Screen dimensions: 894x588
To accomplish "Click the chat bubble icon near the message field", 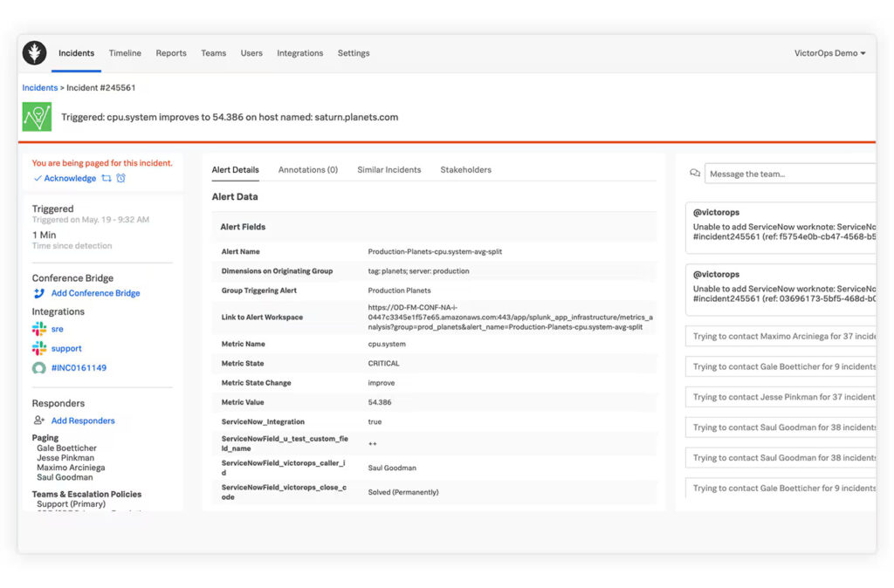I will click(694, 173).
